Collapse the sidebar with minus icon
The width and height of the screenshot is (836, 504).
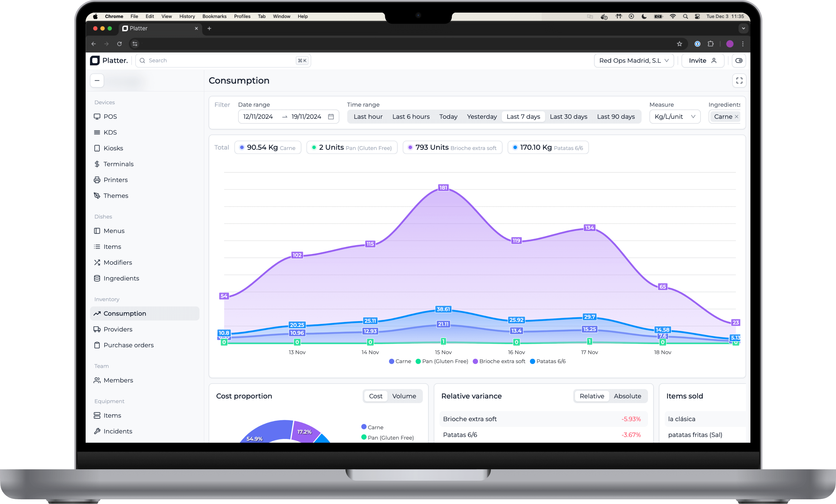click(x=97, y=81)
